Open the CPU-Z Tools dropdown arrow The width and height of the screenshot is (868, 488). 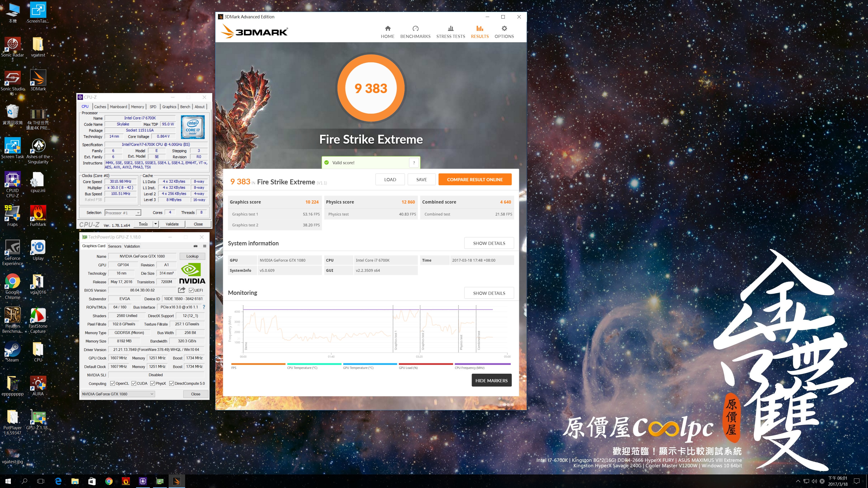(x=155, y=224)
